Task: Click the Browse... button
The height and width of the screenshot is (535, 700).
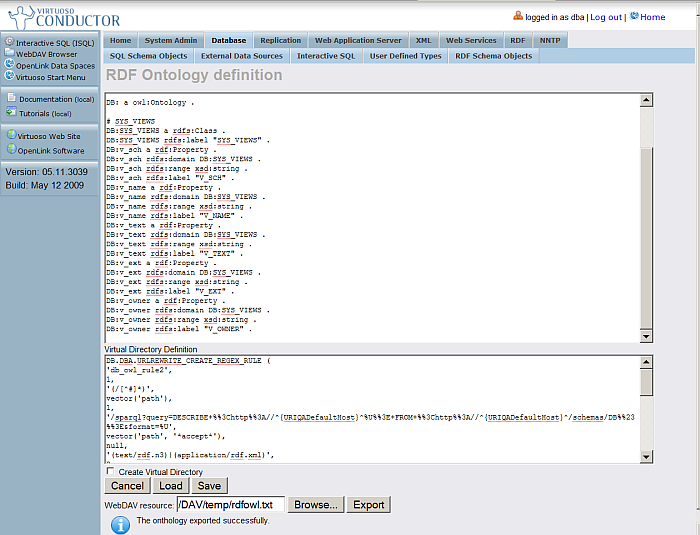Action: (316, 505)
